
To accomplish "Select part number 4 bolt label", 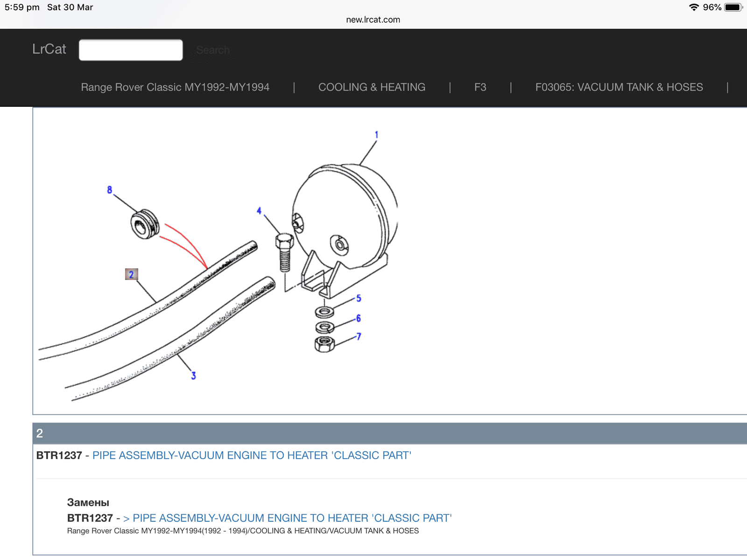I will 259,211.
